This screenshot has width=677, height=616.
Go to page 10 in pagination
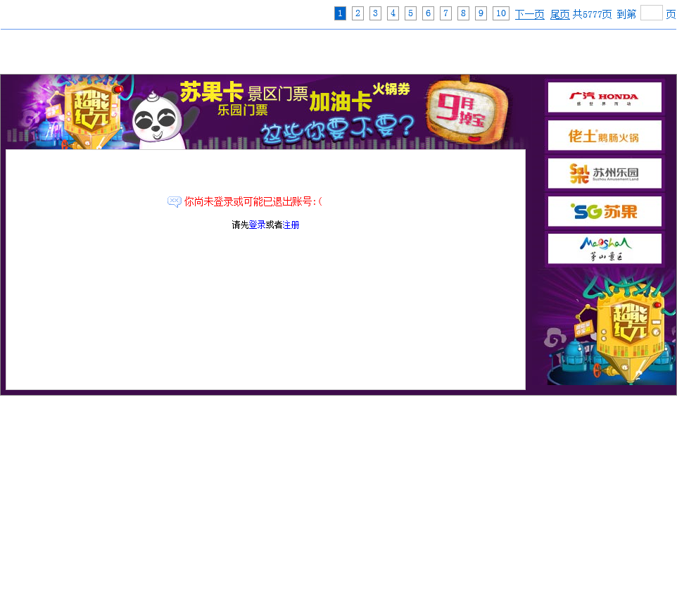[x=501, y=13]
